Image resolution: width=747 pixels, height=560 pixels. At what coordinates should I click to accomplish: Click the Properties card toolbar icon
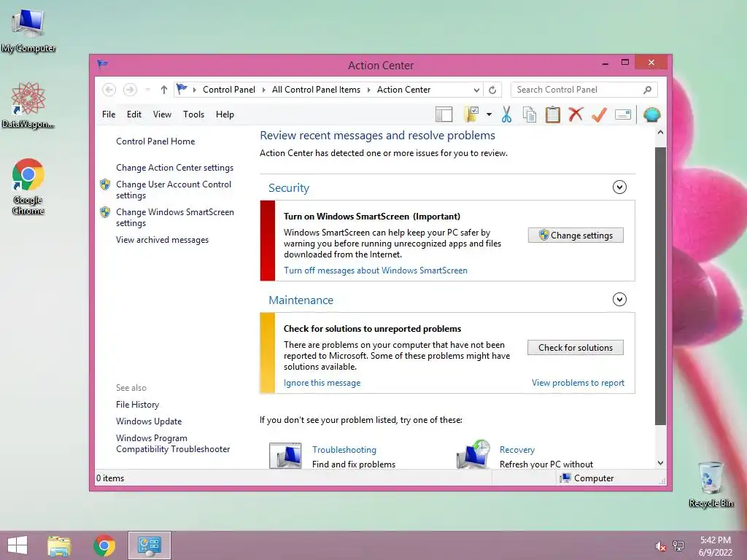pos(623,114)
